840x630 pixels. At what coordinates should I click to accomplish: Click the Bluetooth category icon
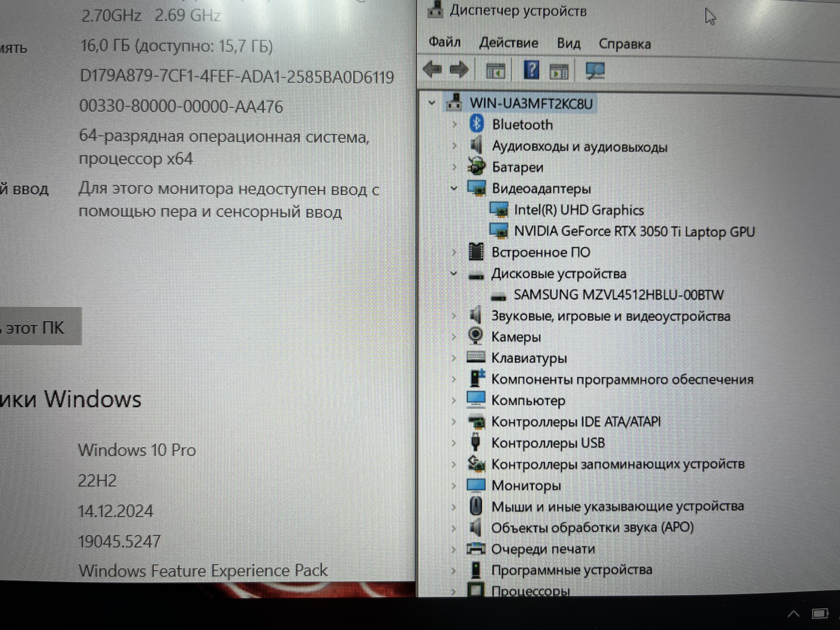(477, 124)
